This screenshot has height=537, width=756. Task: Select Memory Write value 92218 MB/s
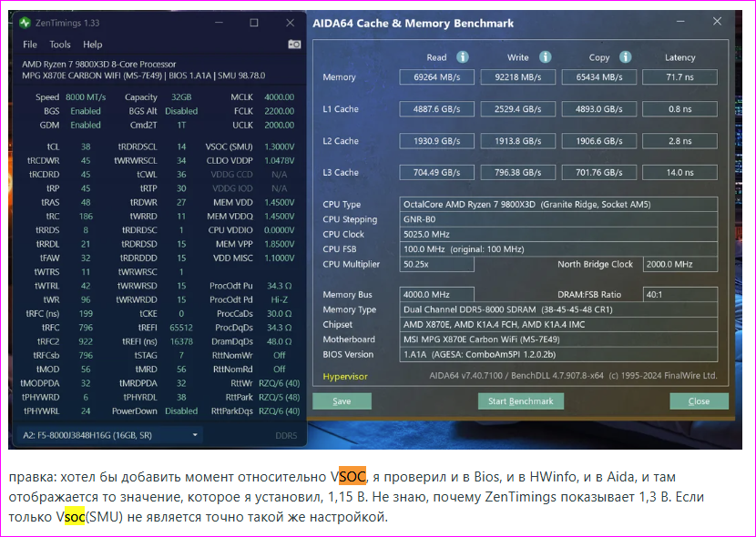coord(518,77)
